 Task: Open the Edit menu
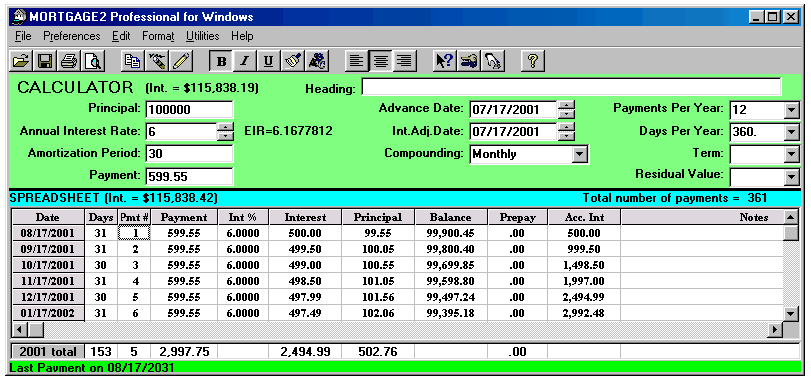click(121, 36)
